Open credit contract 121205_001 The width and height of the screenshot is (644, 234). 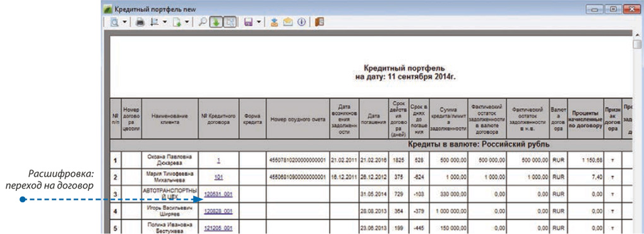pos(218,228)
